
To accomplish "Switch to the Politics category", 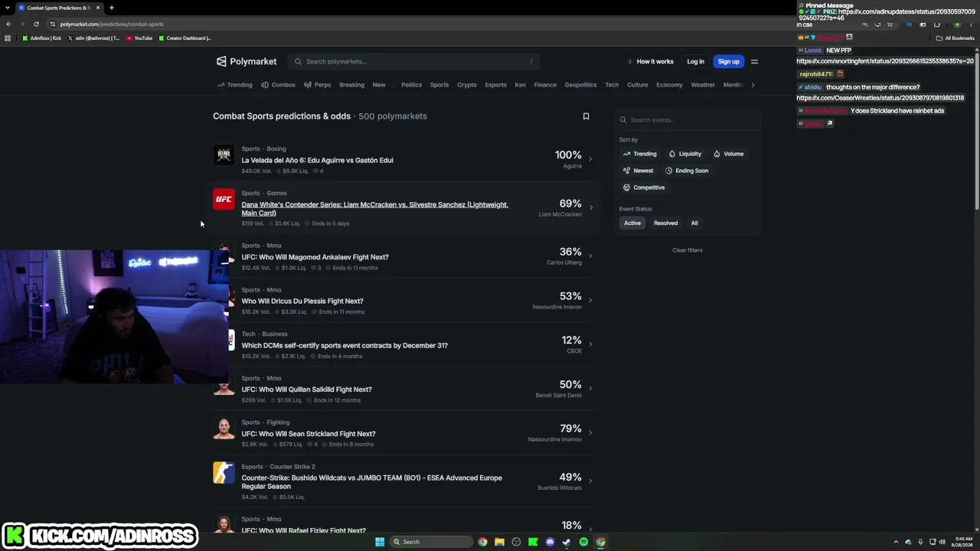I will click(x=411, y=85).
